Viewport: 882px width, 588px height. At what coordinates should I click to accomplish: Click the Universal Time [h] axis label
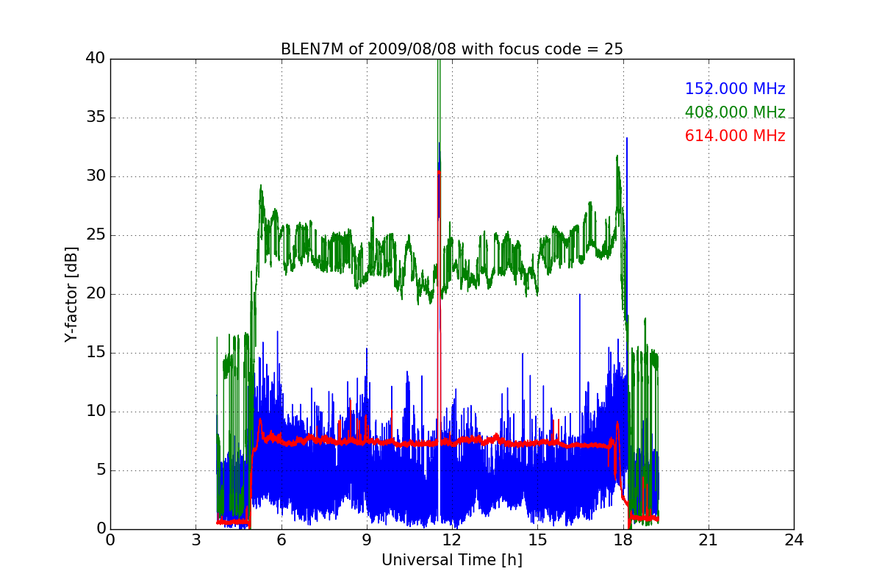tap(451, 560)
